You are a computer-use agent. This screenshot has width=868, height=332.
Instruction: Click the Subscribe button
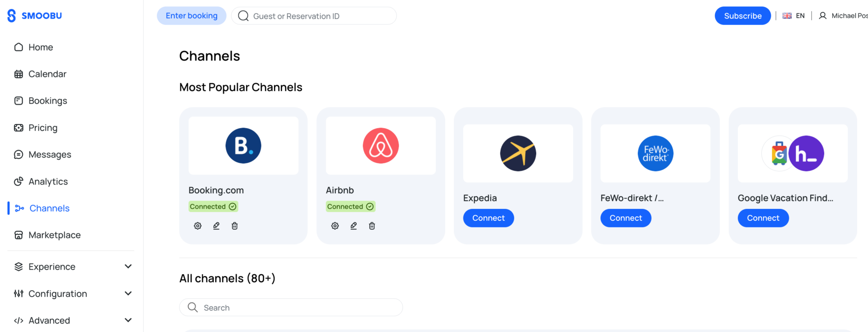743,16
